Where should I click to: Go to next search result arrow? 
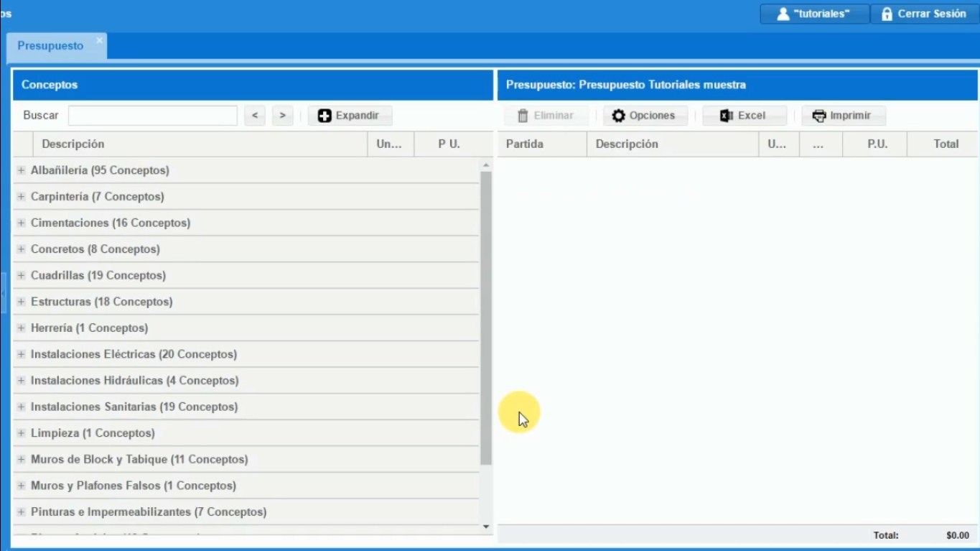coord(283,116)
